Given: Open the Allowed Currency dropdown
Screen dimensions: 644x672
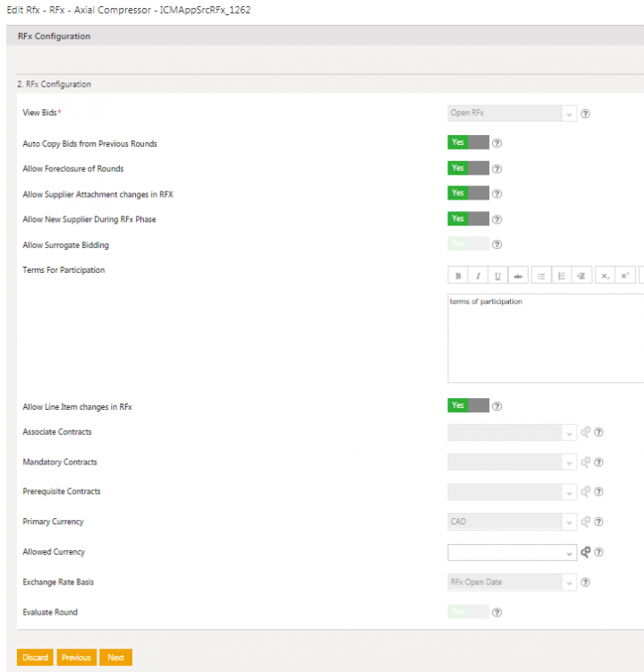Looking at the screenshot, I should (512, 552).
